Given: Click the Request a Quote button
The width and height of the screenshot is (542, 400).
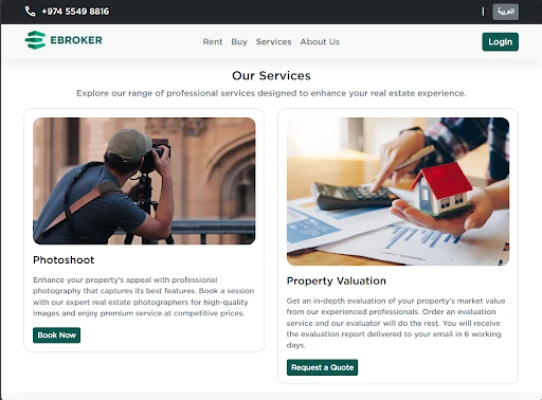Looking at the screenshot, I should coord(322,367).
